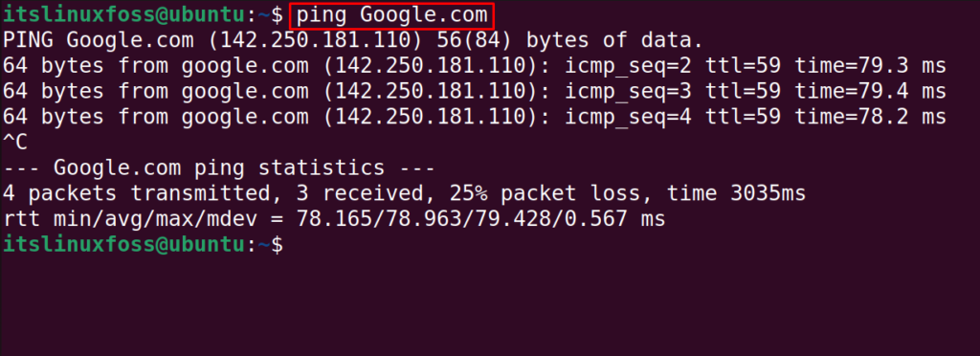Click the 'time=78.2 ms' value
This screenshot has height=356, width=980.
pyautogui.click(x=871, y=118)
